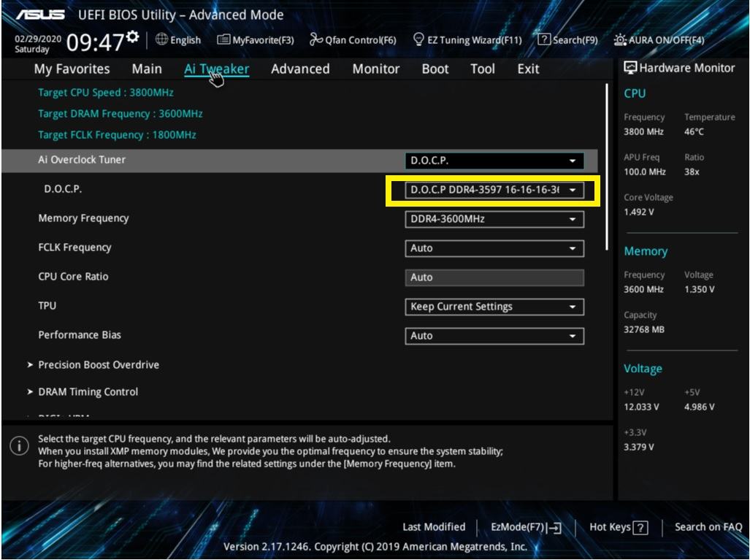Image resolution: width=750 pixels, height=560 pixels.
Task: Launch the EZ Tuning Wizard bulb icon
Action: coord(418,39)
